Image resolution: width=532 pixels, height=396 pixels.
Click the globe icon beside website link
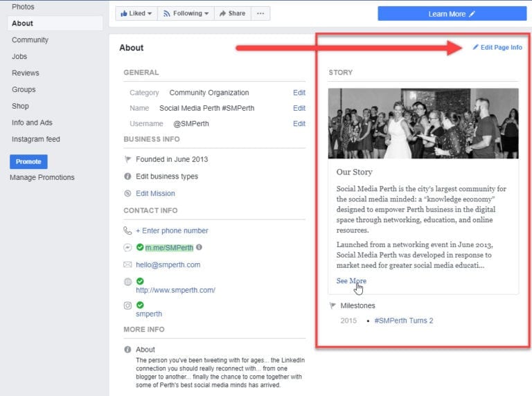click(127, 282)
